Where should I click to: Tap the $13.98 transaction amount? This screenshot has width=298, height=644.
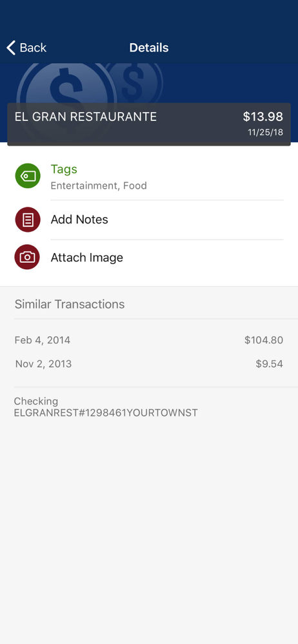(263, 117)
